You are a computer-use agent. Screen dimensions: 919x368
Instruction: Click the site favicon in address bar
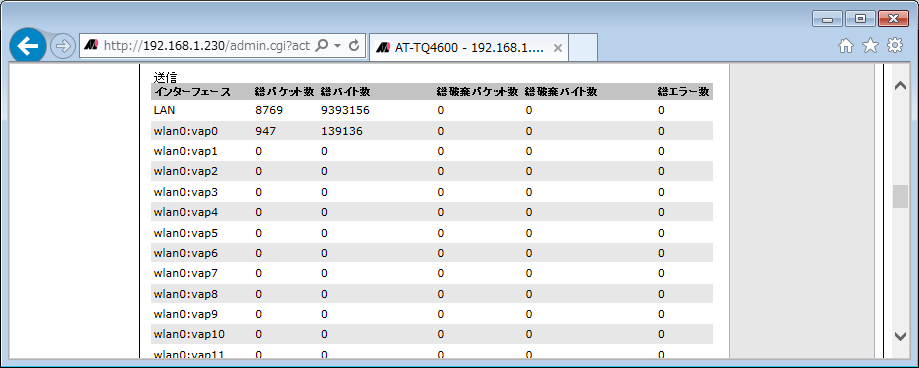pos(91,46)
